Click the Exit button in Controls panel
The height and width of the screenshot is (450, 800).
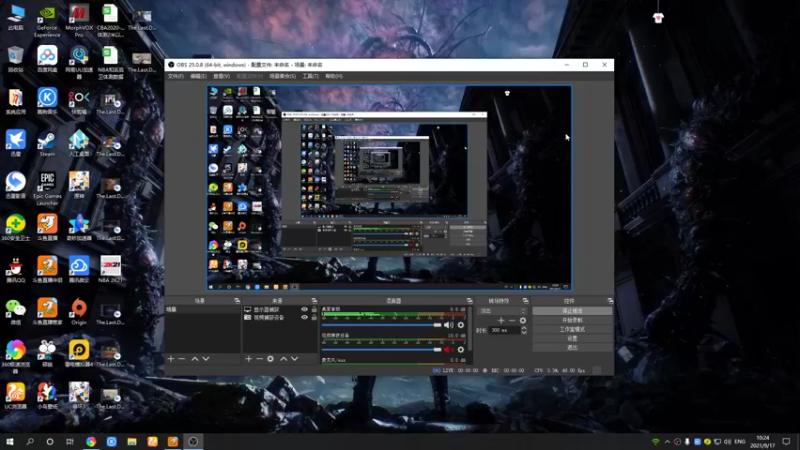[572, 347]
